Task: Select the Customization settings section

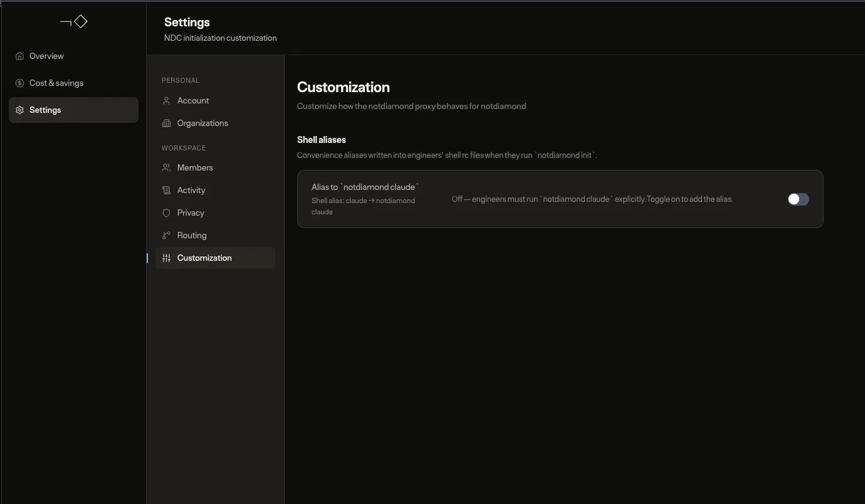Action: (x=215, y=258)
